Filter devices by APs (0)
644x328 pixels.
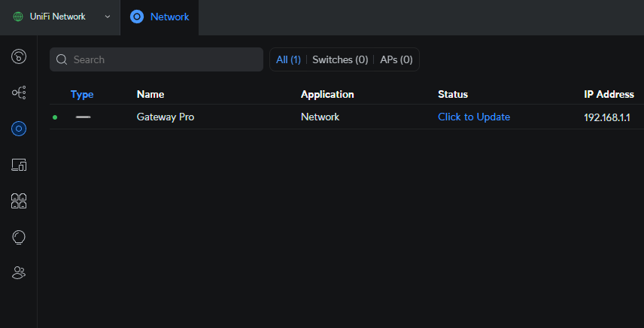[x=396, y=59]
